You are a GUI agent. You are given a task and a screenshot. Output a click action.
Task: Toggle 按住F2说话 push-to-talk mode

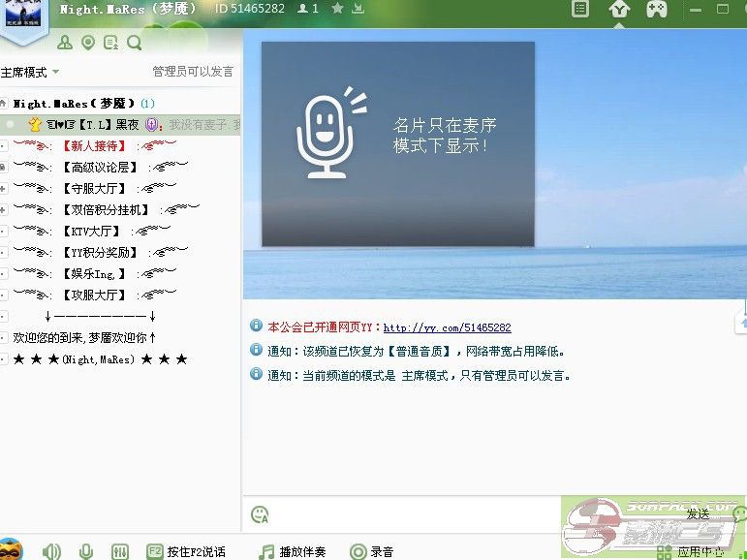point(186,551)
